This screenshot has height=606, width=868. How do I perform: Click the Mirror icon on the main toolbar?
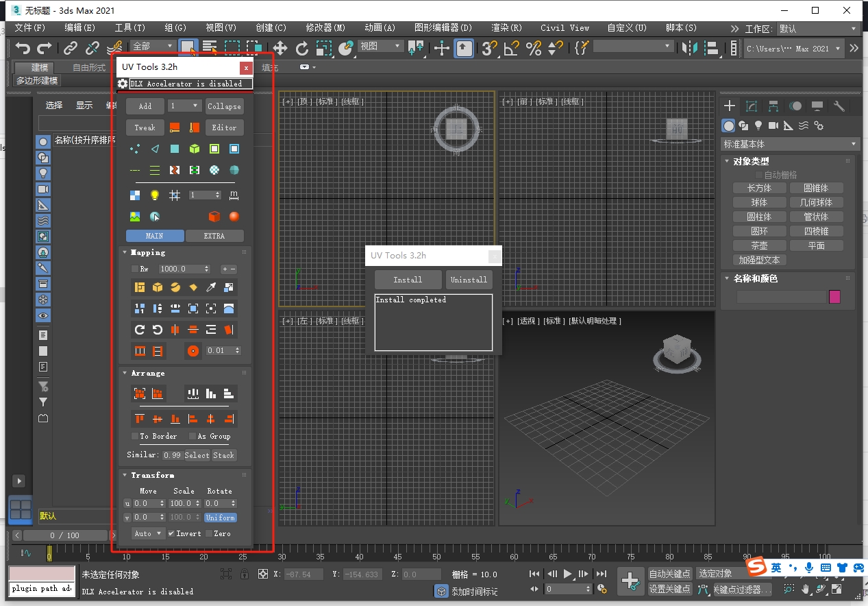pyautogui.click(x=691, y=49)
